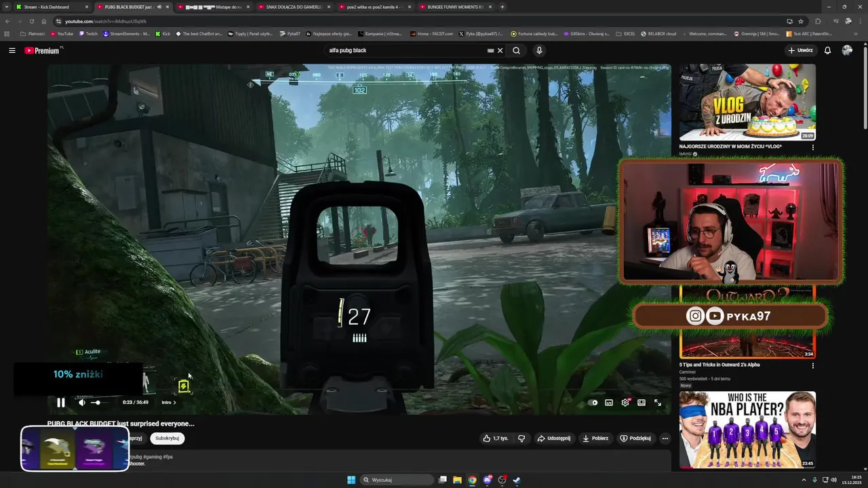The width and height of the screenshot is (868, 488).
Task: Click the Utwórz create button
Action: pos(800,50)
